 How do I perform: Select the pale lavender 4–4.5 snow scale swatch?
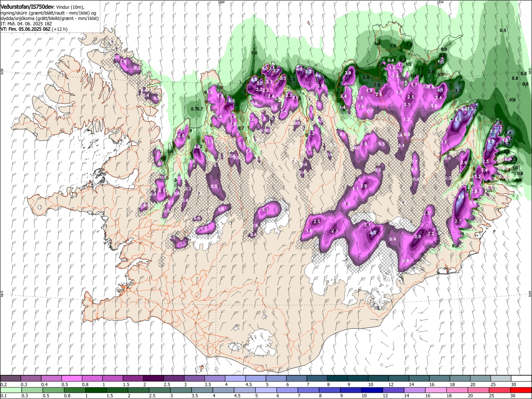[235, 379]
